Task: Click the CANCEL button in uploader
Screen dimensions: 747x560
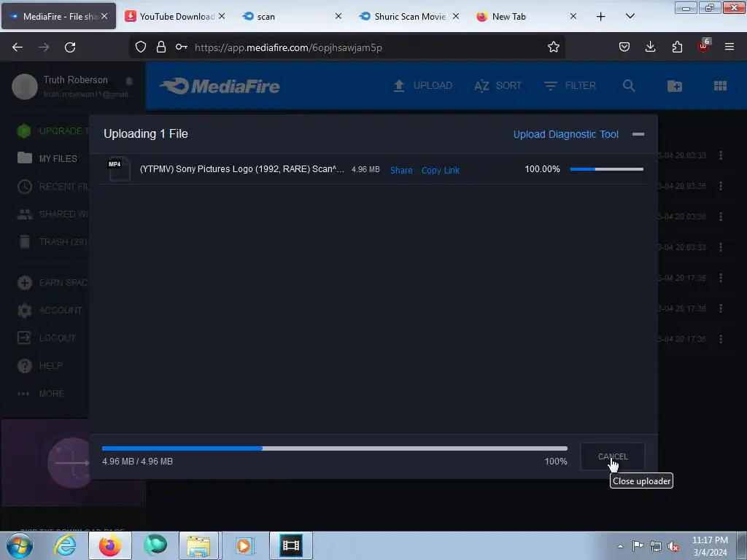Action: (613, 456)
